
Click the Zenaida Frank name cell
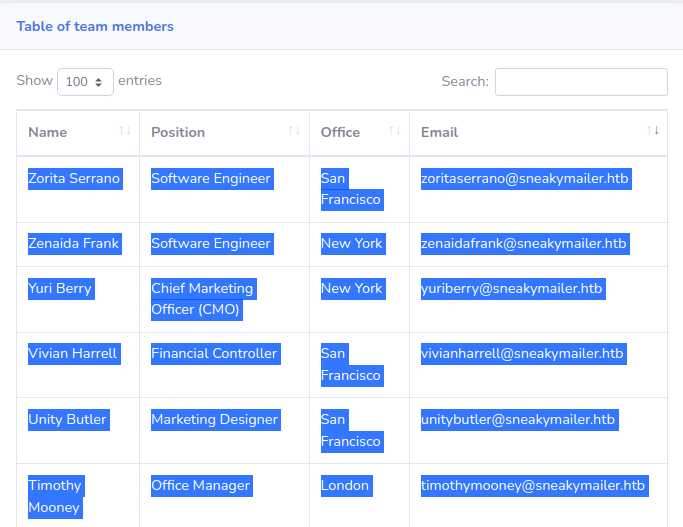click(x=78, y=245)
